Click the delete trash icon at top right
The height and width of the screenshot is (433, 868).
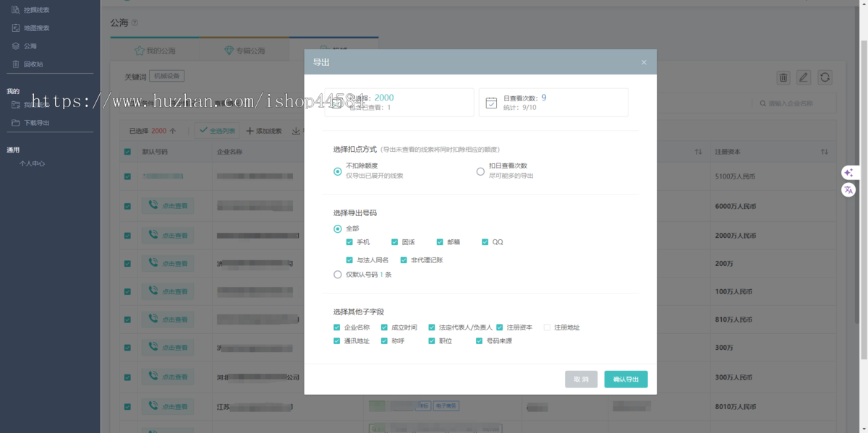[783, 77]
